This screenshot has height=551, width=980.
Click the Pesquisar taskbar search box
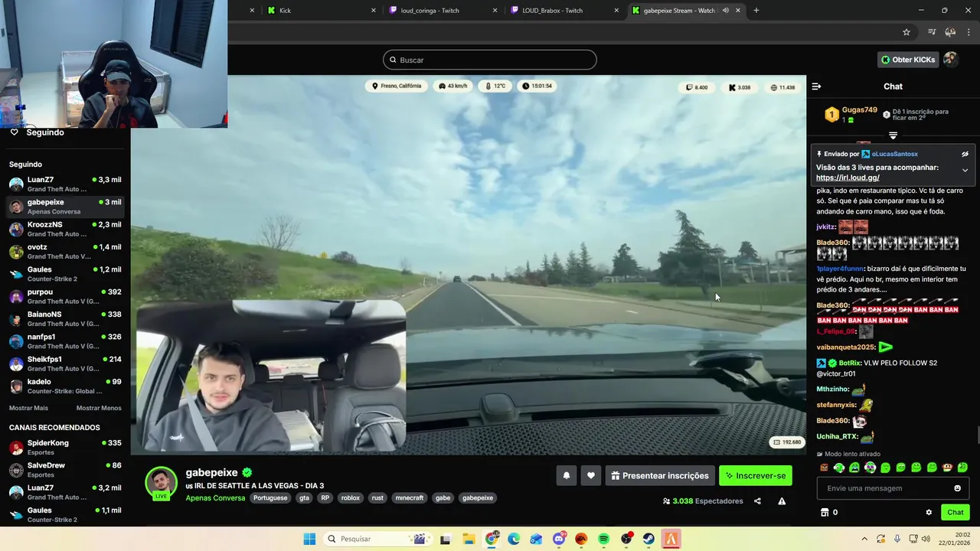[x=377, y=539]
